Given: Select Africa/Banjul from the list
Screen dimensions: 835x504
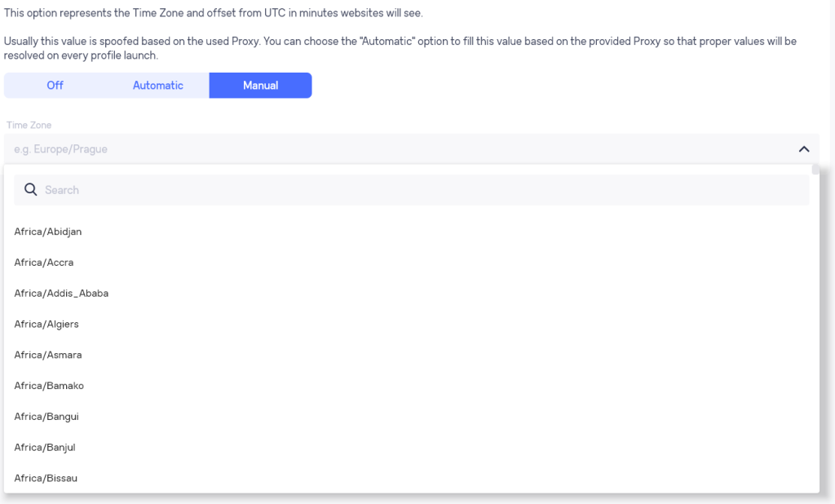Looking at the screenshot, I should coord(411,448).
